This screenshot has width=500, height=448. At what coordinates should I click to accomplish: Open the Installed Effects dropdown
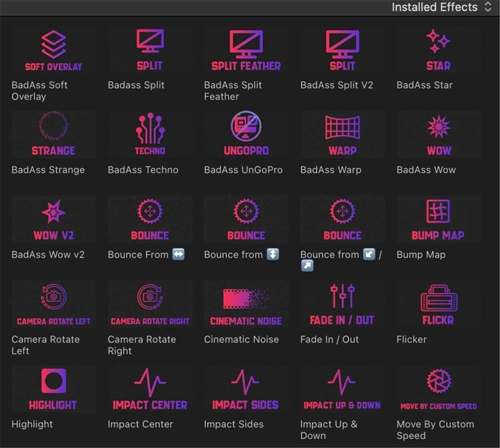pos(441,8)
